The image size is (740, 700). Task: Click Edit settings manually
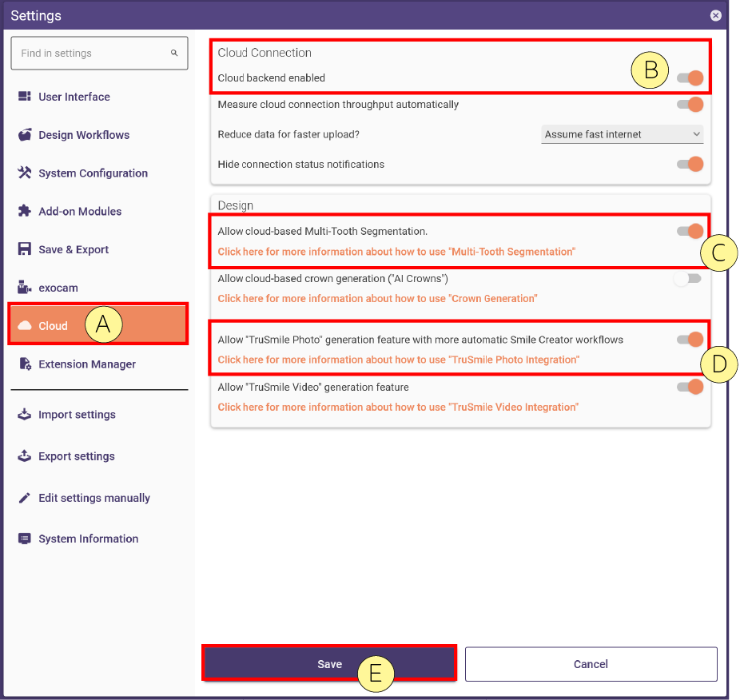(x=94, y=498)
